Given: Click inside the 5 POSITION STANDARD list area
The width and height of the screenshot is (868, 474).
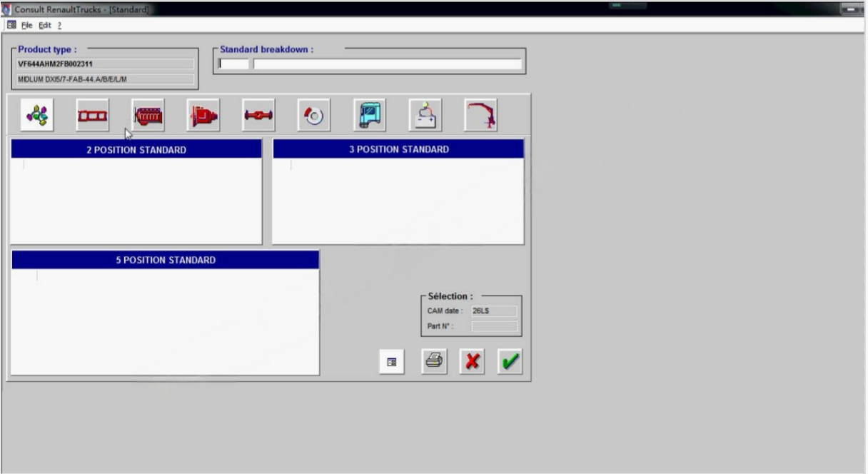Looking at the screenshot, I should 166,321.
